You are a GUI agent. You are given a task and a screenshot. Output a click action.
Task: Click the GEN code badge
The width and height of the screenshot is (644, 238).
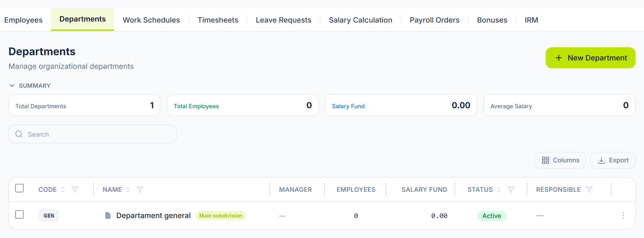[x=49, y=216]
